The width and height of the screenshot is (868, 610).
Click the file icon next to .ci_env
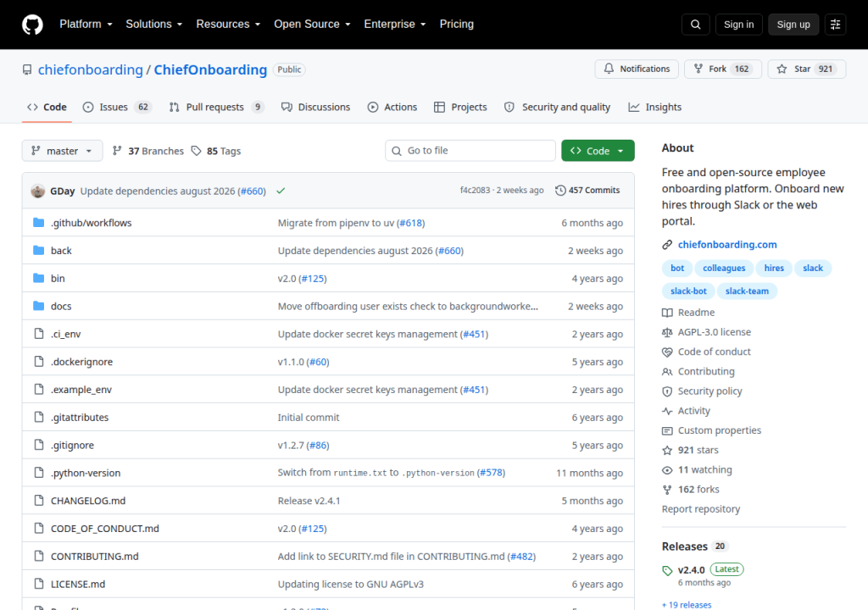pos(39,334)
